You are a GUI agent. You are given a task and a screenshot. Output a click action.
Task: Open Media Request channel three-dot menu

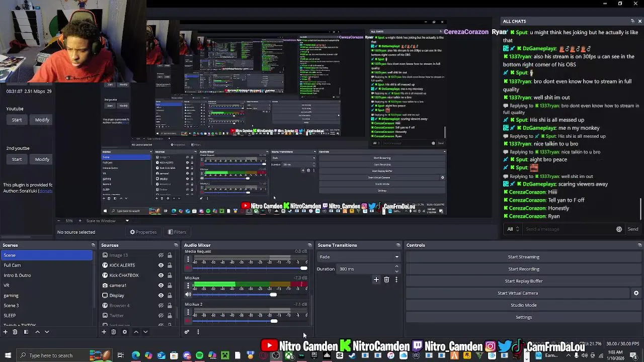click(x=188, y=259)
